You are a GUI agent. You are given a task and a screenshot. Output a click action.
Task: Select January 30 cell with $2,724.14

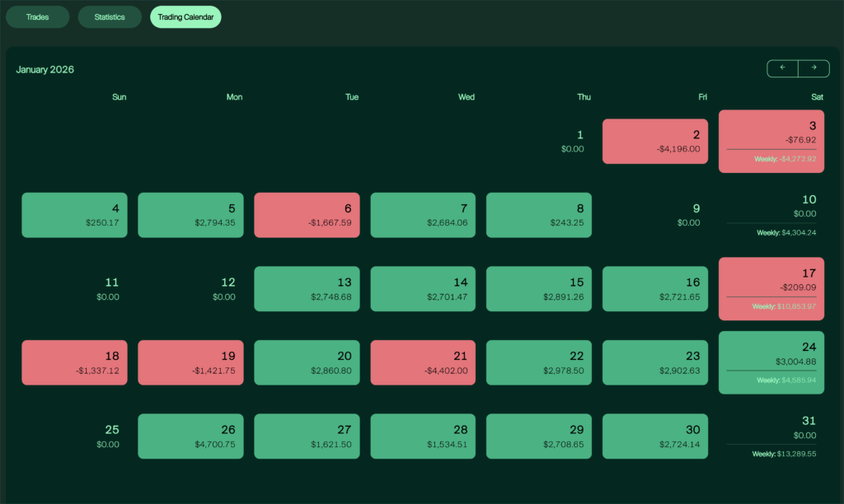tap(655, 436)
